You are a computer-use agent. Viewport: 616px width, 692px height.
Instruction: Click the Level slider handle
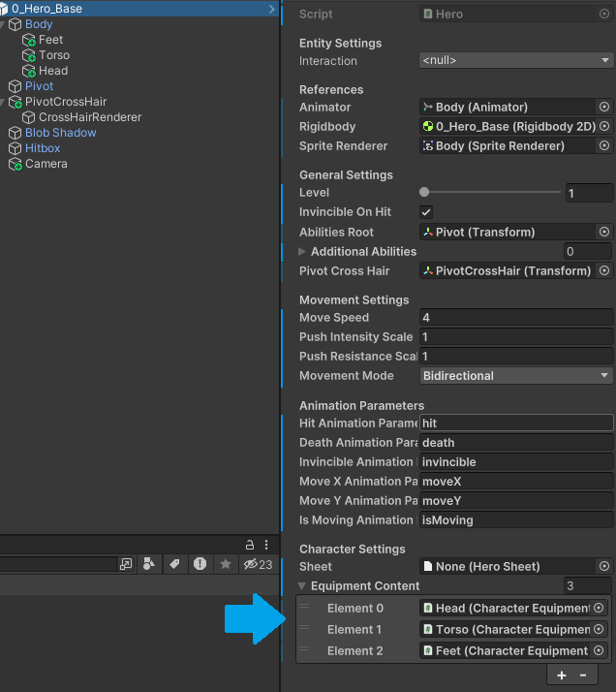click(424, 193)
